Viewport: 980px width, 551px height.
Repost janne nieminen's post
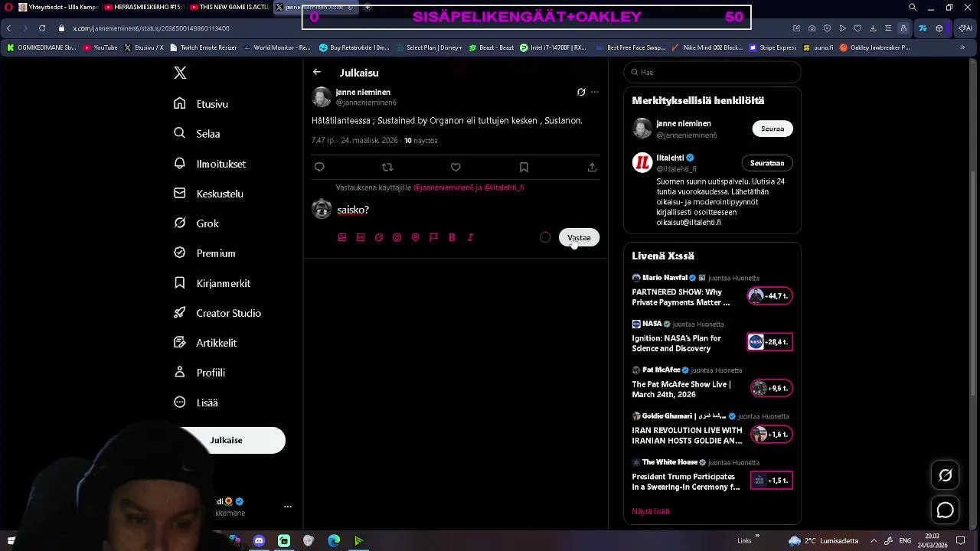387,167
